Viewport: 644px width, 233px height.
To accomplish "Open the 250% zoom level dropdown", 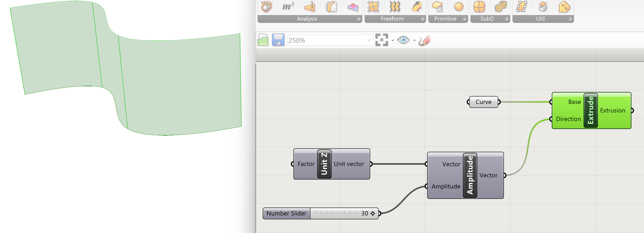I will pos(369,40).
